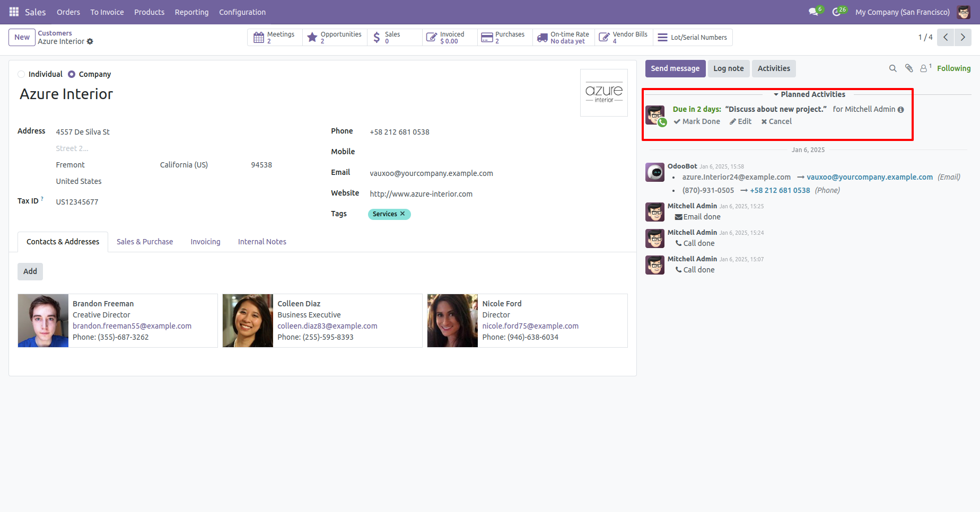Open the Vendor Bills stat button
Screen dimensions: 980x512
[624, 38]
